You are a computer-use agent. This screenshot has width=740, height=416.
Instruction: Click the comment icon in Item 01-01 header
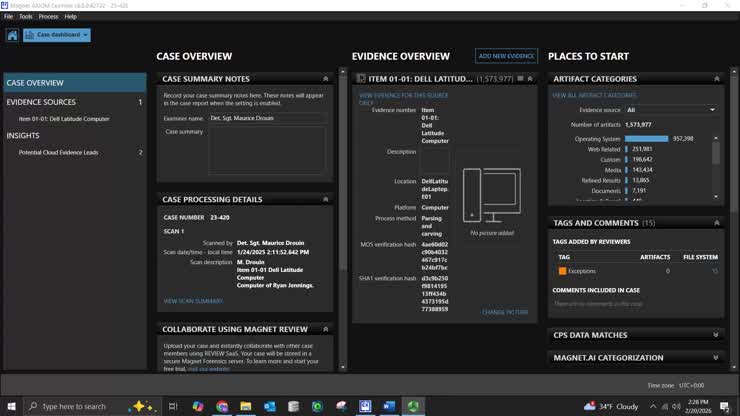click(520, 78)
